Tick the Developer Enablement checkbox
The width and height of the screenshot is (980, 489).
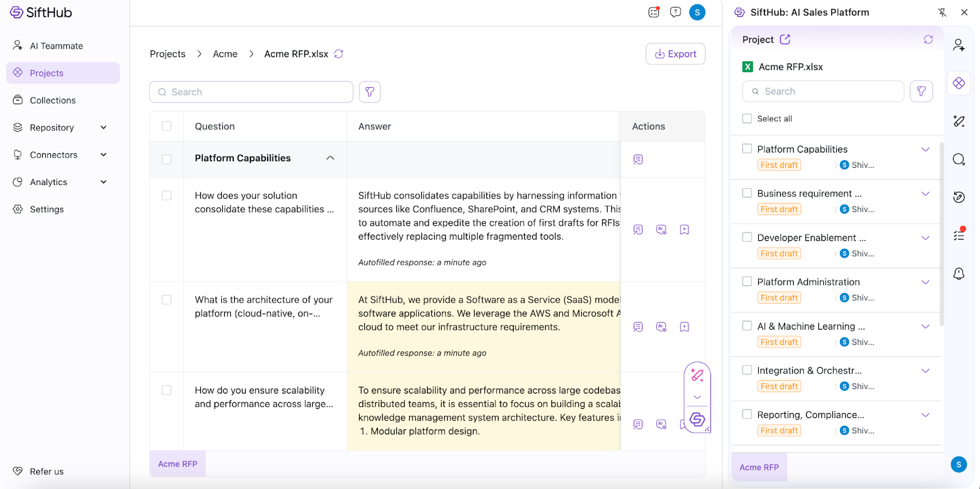click(x=747, y=237)
